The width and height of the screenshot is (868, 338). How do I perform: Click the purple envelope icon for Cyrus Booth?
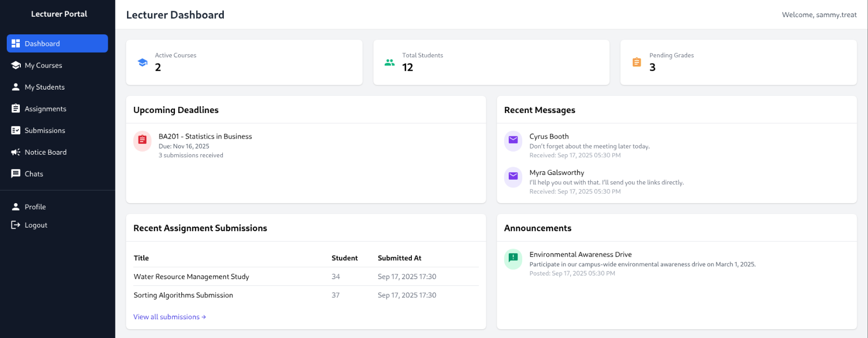tap(513, 140)
